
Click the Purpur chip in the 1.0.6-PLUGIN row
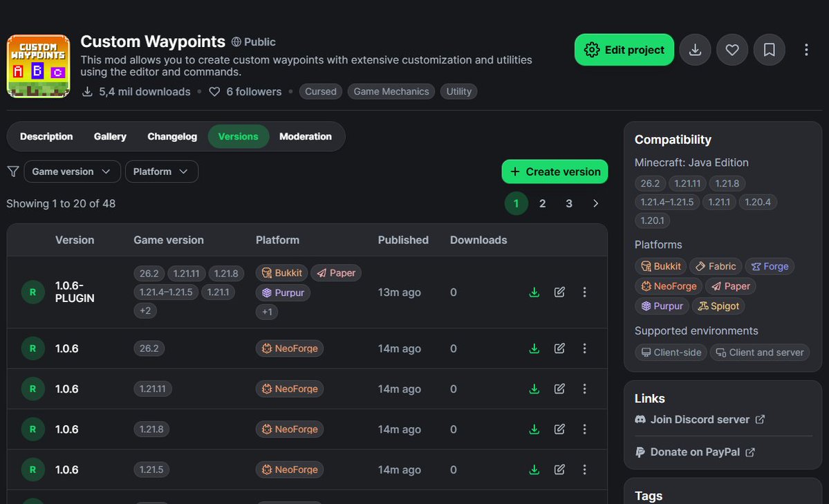283,292
